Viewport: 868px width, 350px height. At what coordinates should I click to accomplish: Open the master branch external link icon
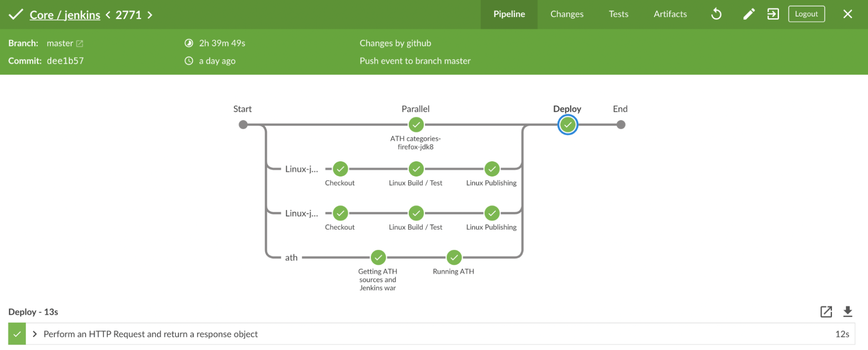coord(79,43)
